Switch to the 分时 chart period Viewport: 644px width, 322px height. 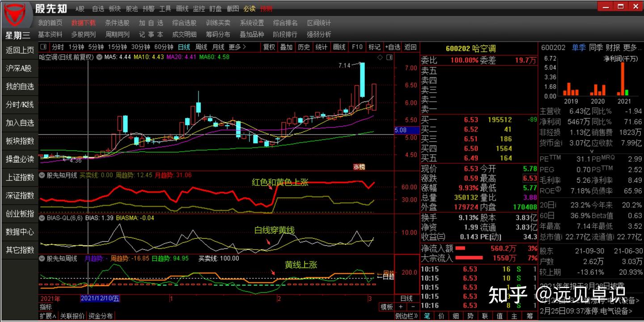click(x=58, y=47)
